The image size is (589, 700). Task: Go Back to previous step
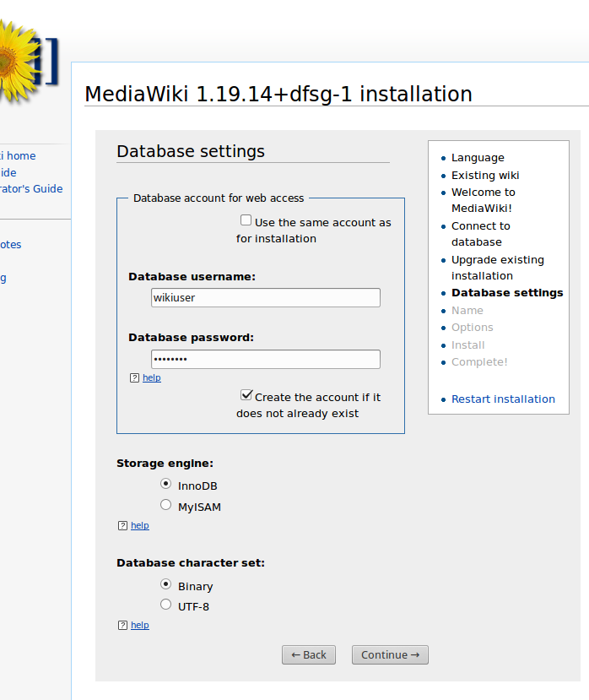coord(309,655)
